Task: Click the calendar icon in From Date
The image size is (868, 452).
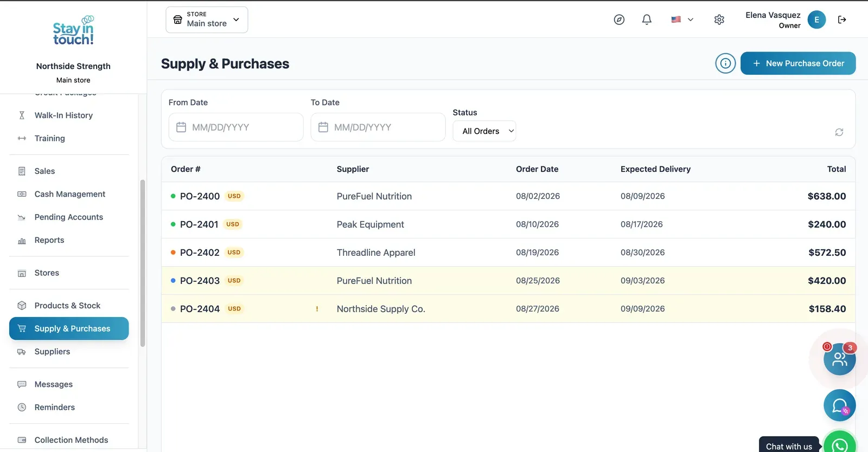Action: coord(181,127)
